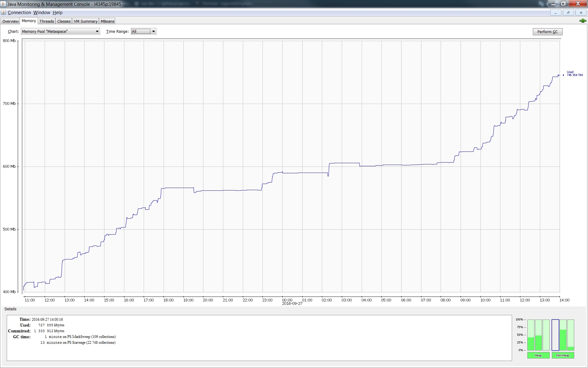The width and height of the screenshot is (588, 368).
Task: Open the Help menu
Action: click(x=57, y=13)
